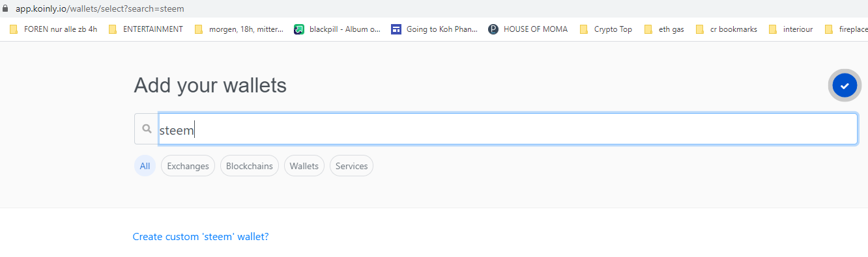Image resolution: width=868 pixels, height=257 pixels.
Task: Open the HOUSE OF MOMA bookmark icon
Action: coord(493,29)
